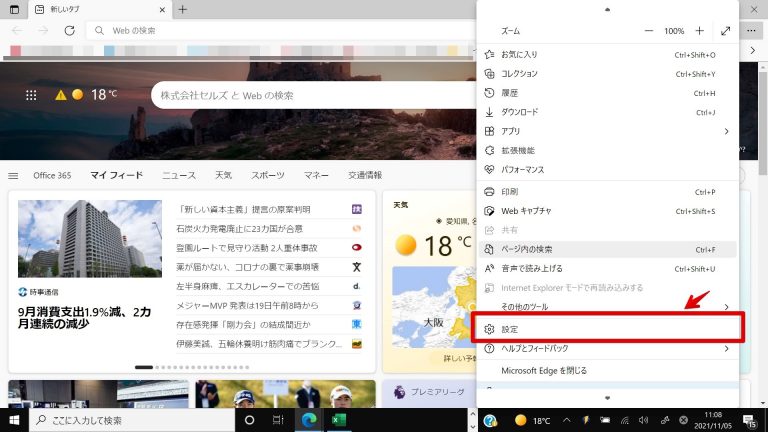Select Print (印刷) menu item
The width and height of the screenshot is (768, 432).
[607, 192]
